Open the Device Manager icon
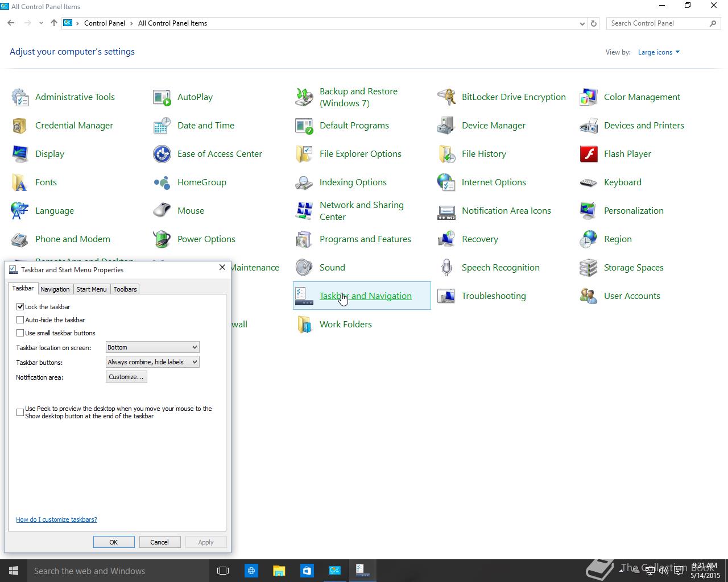The image size is (728, 582). (x=446, y=126)
